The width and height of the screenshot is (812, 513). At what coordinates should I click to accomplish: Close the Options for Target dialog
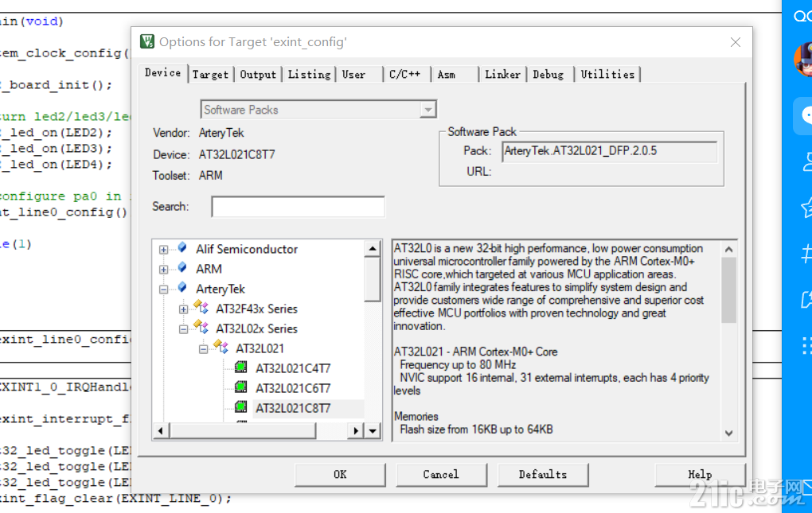pyautogui.click(x=736, y=42)
